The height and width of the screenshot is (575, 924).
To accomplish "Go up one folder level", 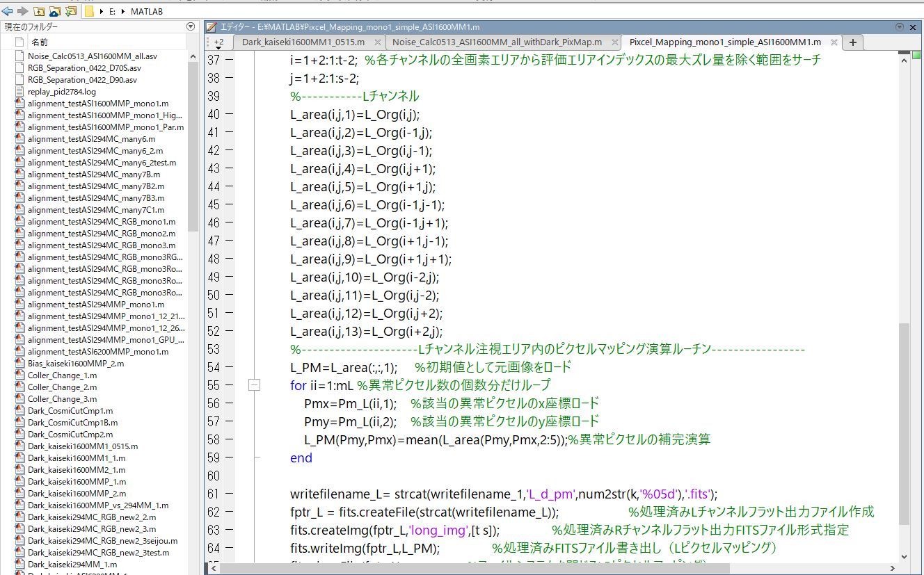I will [38, 11].
